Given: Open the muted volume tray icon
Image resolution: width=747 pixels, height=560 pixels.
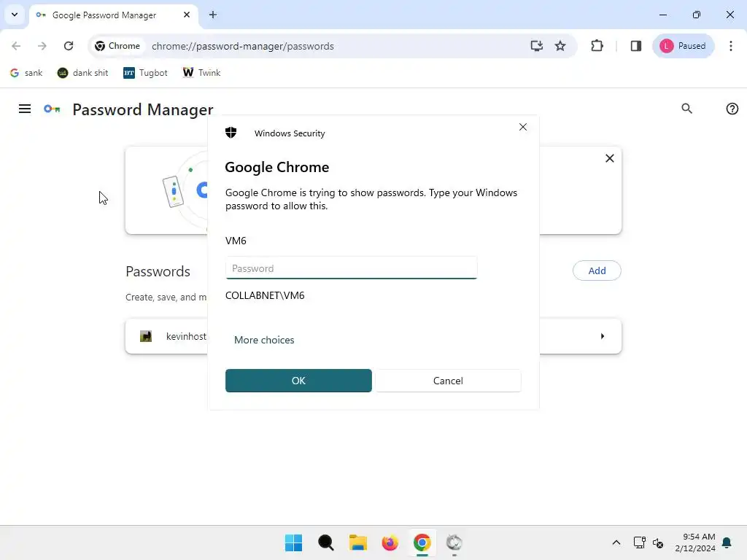Looking at the screenshot, I should [658, 542].
